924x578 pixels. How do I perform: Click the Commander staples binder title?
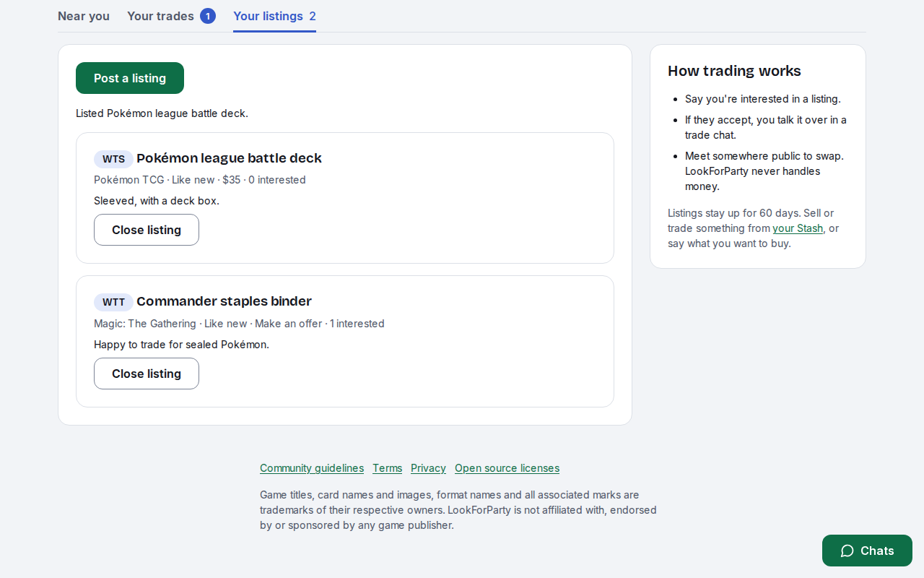[x=224, y=301]
